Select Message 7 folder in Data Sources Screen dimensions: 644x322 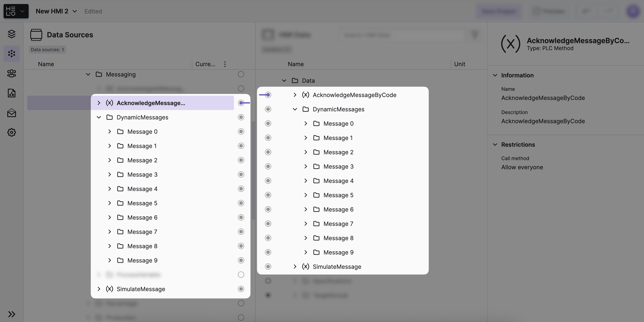[142, 232]
